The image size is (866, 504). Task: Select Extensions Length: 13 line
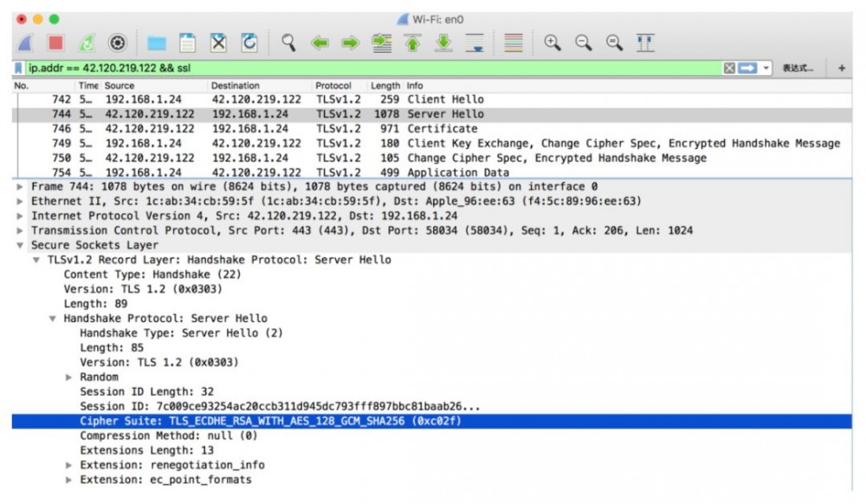147,450
